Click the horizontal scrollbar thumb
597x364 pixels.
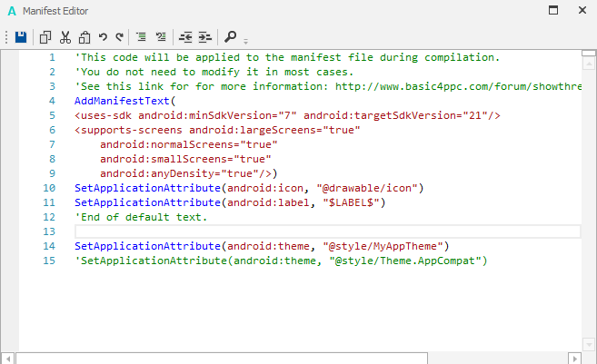pyautogui.click(x=222, y=359)
